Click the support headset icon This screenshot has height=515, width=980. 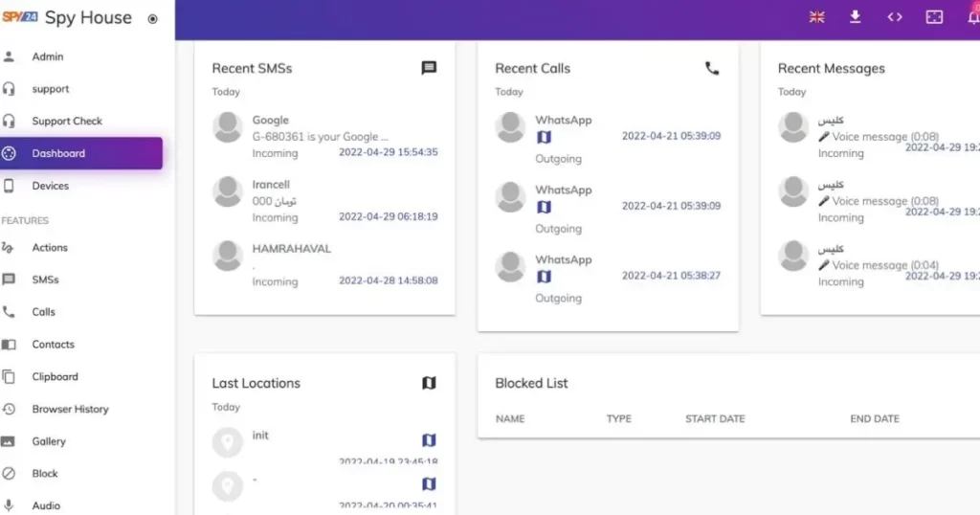(x=9, y=89)
